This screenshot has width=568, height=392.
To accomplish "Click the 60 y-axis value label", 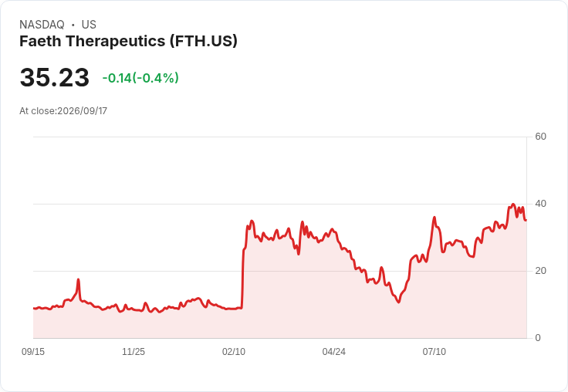I will [x=540, y=137].
